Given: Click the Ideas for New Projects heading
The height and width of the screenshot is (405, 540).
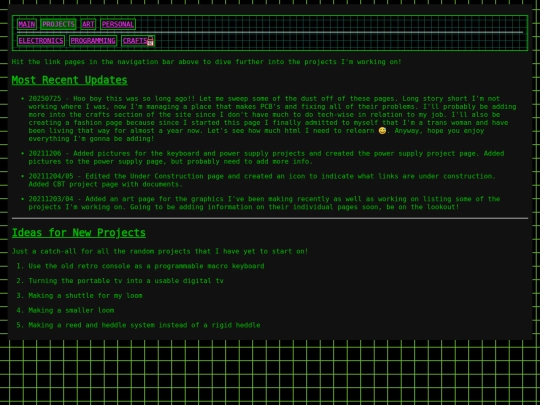Looking at the screenshot, I should (79, 232).
